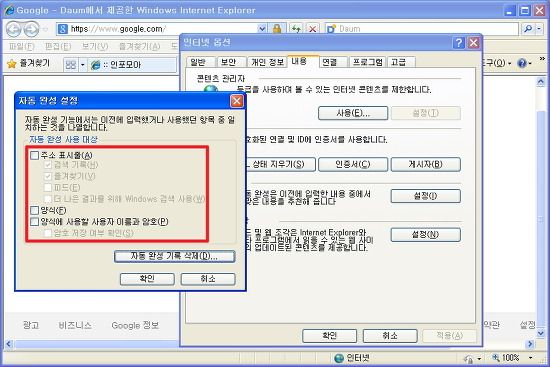Click the 피드(E) checkbox
This screenshot has height=367, width=550.
(x=48, y=188)
